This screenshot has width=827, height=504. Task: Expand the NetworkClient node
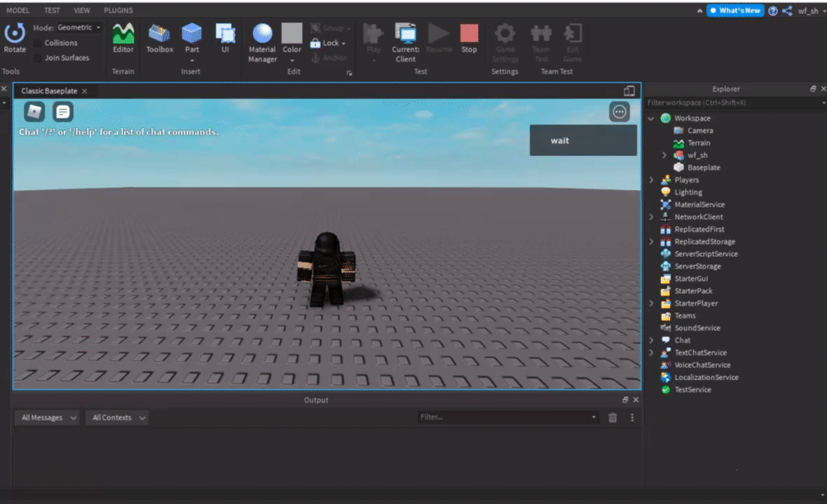click(x=651, y=216)
